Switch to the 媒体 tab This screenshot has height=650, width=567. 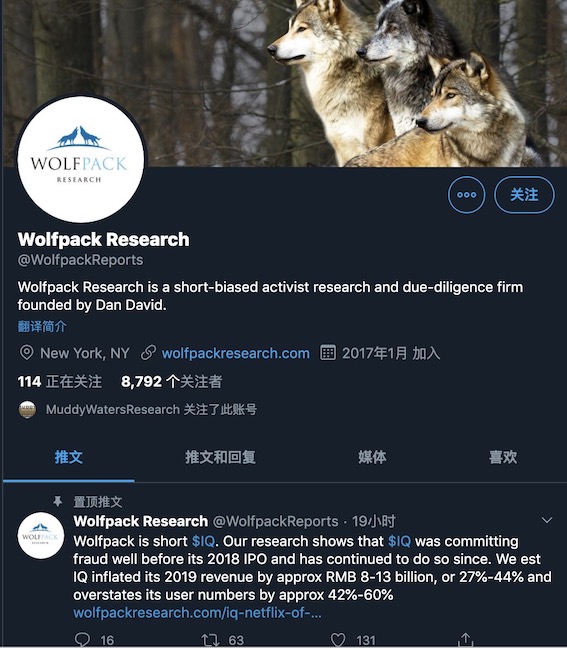(372, 457)
